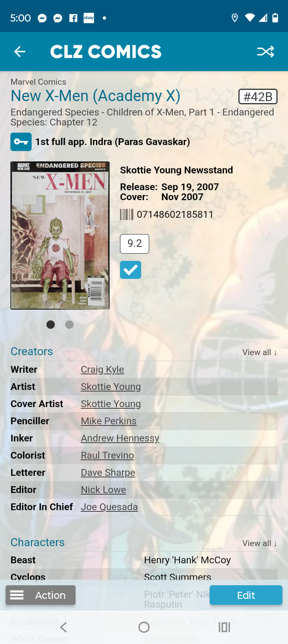Tap the eBay notification icon in status bar
This screenshot has height=644, width=288.
point(89,18)
